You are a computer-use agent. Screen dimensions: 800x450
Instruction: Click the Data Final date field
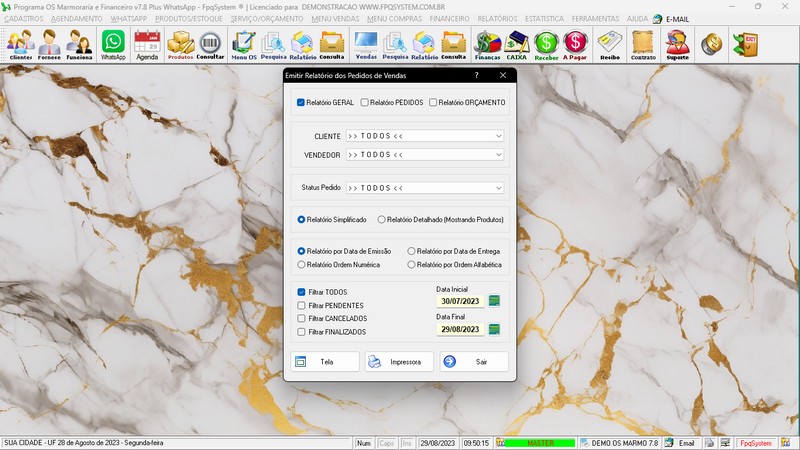tap(460, 329)
